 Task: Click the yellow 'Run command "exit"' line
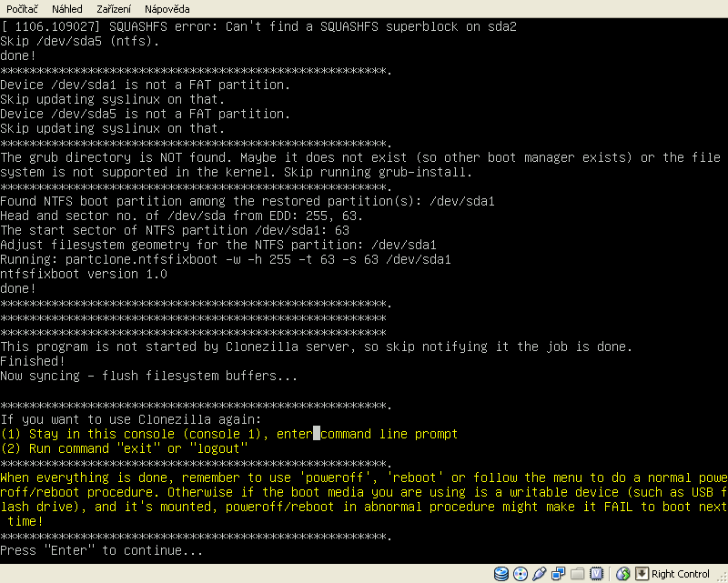click(x=124, y=448)
